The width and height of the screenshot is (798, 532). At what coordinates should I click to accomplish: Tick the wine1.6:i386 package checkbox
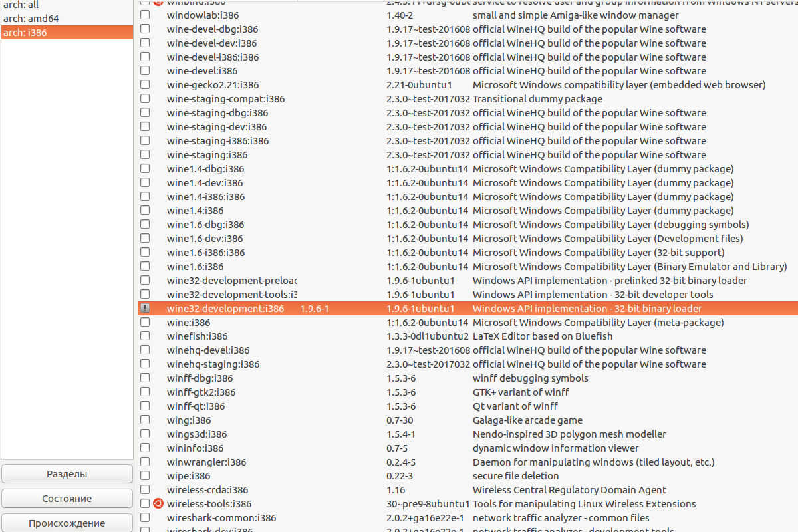pos(145,266)
